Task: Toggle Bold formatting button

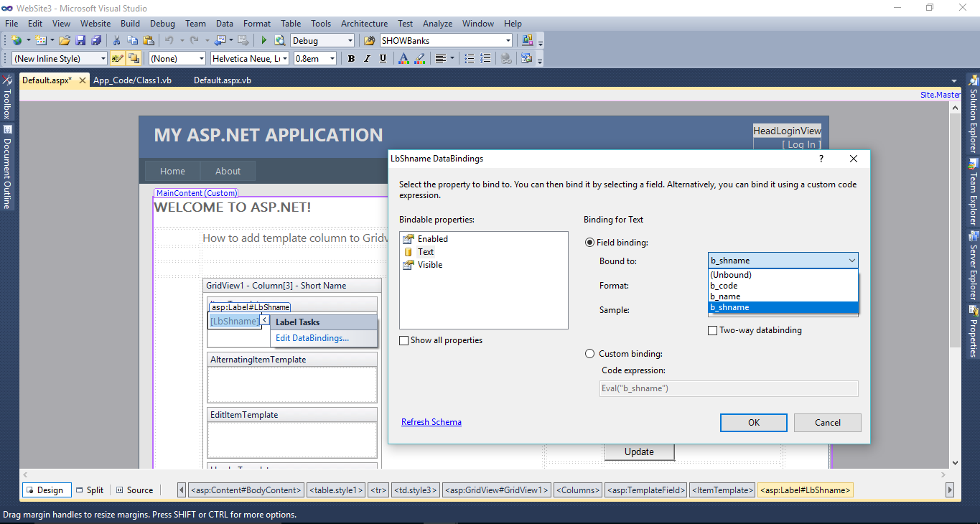Action: pos(351,59)
